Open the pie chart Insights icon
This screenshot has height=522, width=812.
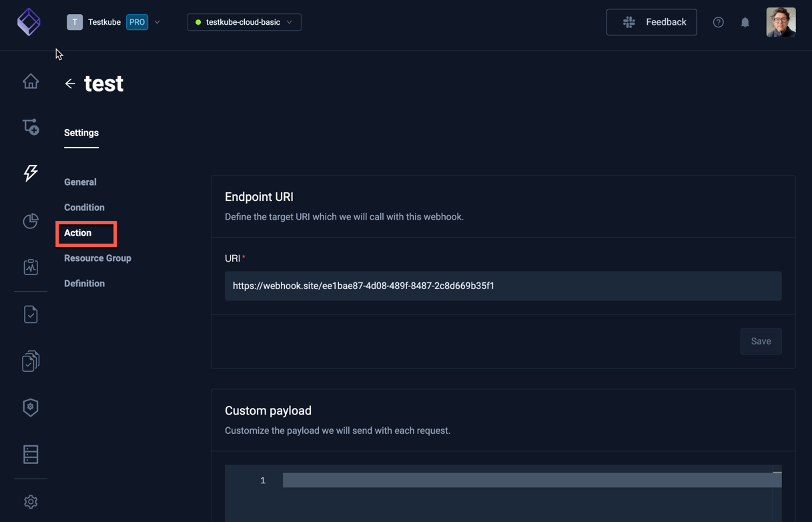31,220
